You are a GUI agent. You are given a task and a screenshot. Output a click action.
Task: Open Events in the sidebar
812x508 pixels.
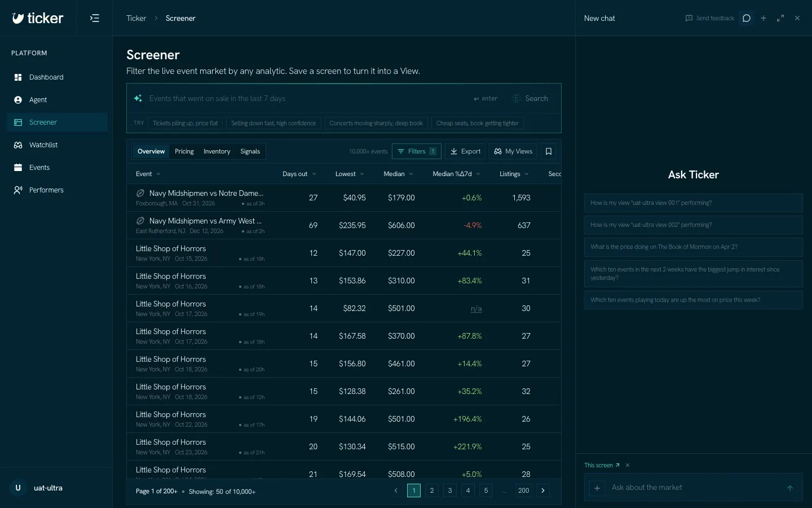tap(57, 168)
